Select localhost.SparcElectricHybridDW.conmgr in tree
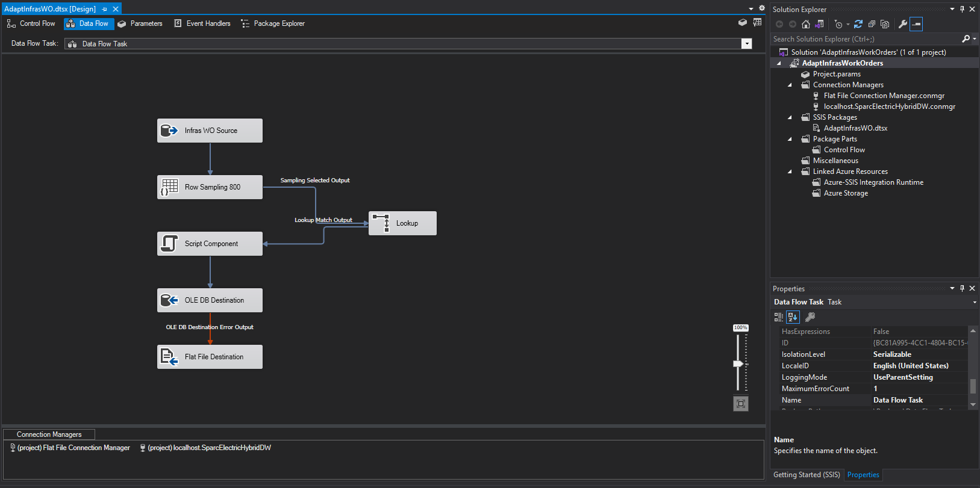The image size is (980, 488). click(889, 107)
